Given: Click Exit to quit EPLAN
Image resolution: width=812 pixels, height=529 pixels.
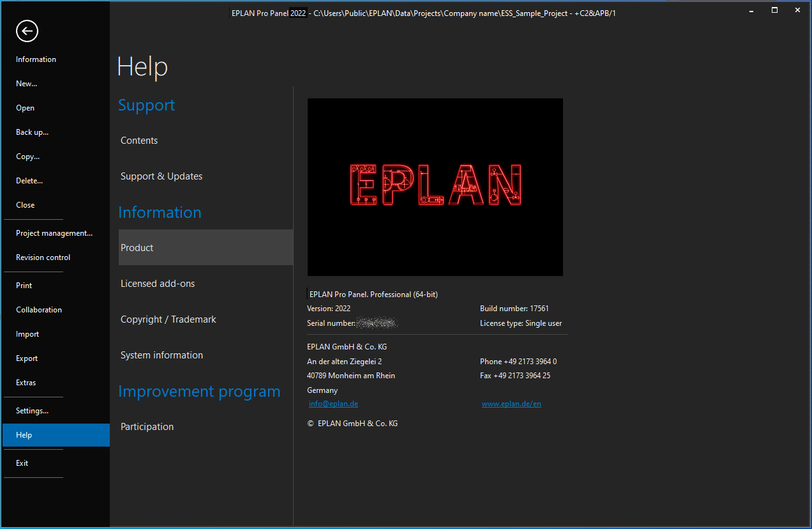Looking at the screenshot, I should [22, 463].
